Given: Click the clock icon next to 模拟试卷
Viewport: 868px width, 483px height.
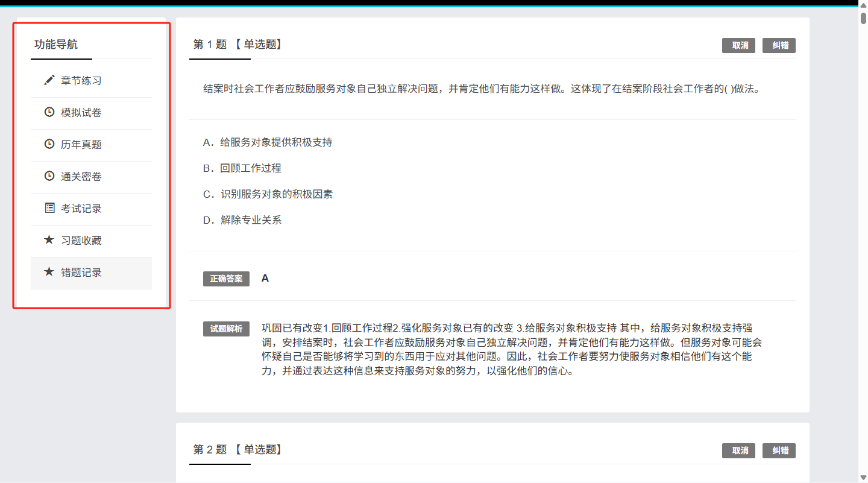Looking at the screenshot, I should [49, 112].
